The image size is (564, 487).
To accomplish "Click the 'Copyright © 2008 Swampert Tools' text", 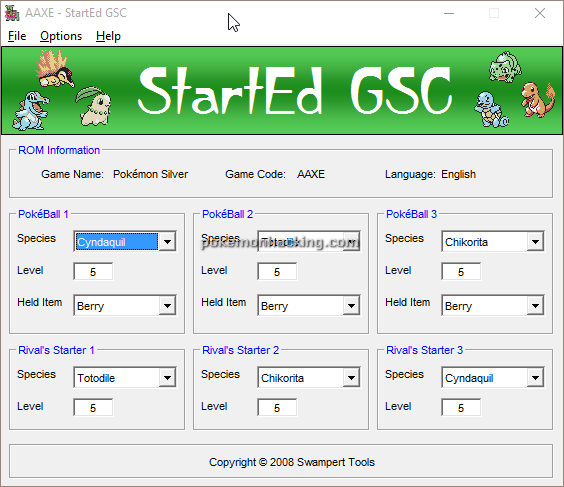I will (292, 462).
